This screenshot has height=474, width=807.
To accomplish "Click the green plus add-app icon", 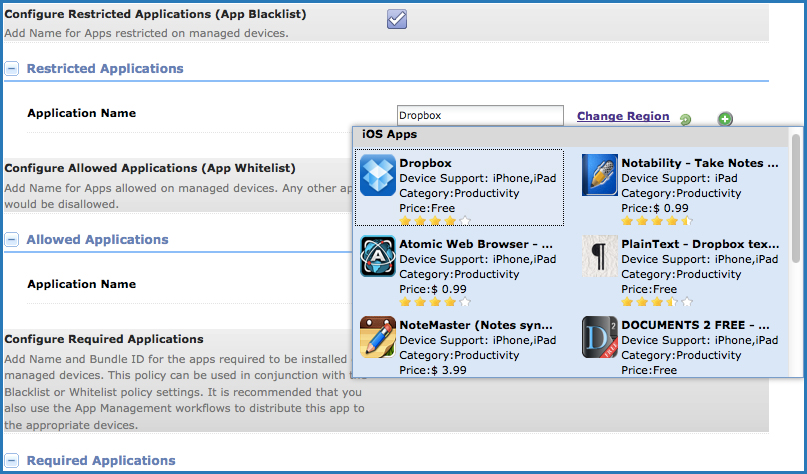I will [725, 119].
